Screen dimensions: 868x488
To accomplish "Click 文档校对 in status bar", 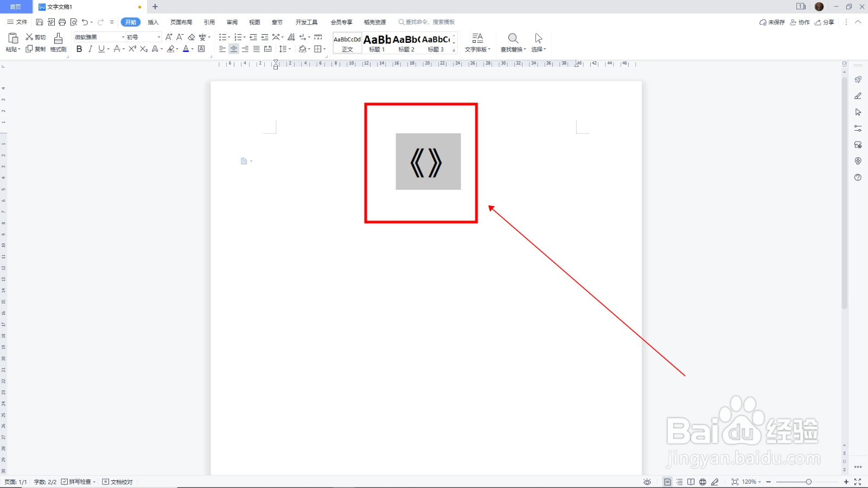I will (x=118, y=481).
